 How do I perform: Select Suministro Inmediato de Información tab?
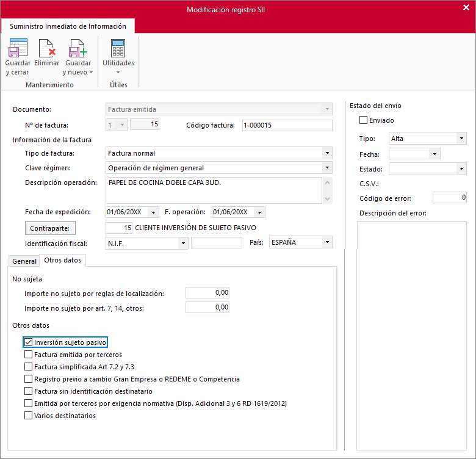(x=68, y=26)
